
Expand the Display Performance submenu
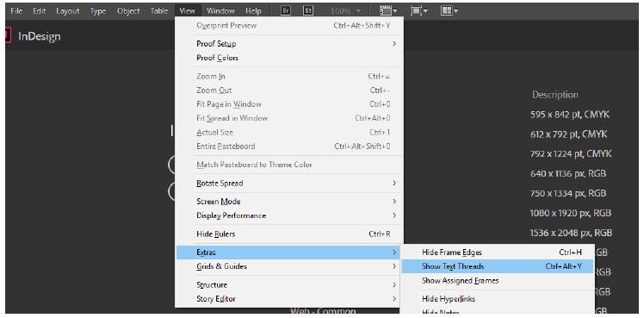pyautogui.click(x=289, y=215)
